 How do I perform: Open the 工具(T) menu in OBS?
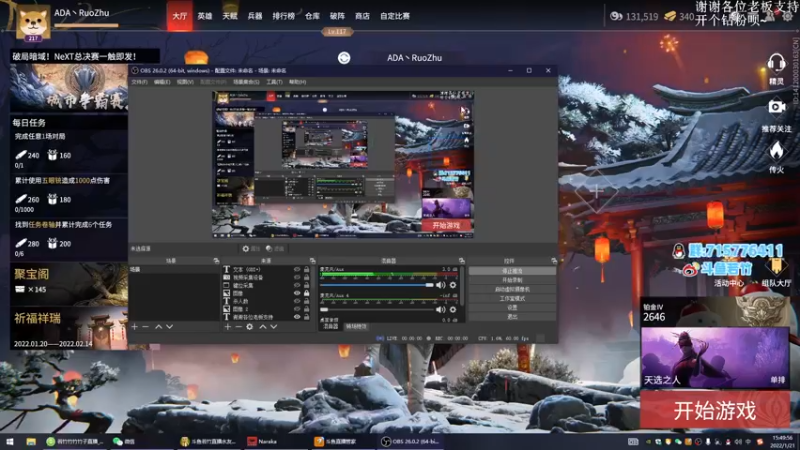tap(274, 82)
